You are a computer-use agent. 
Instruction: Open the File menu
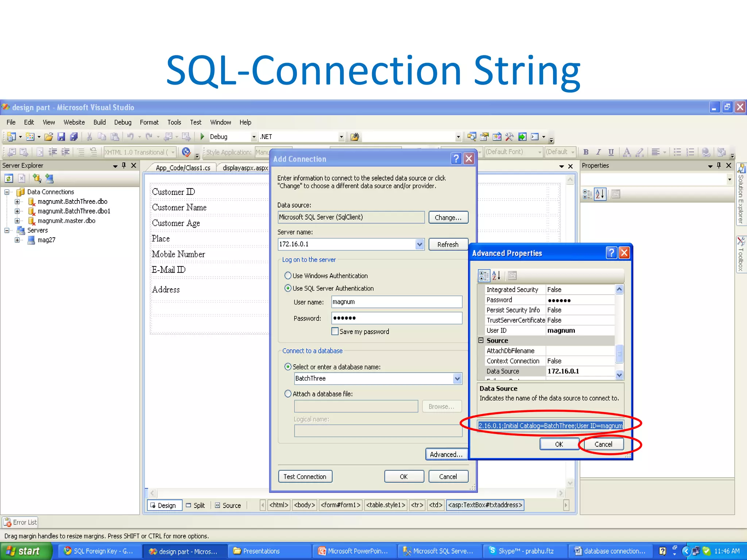[x=11, y=122]
